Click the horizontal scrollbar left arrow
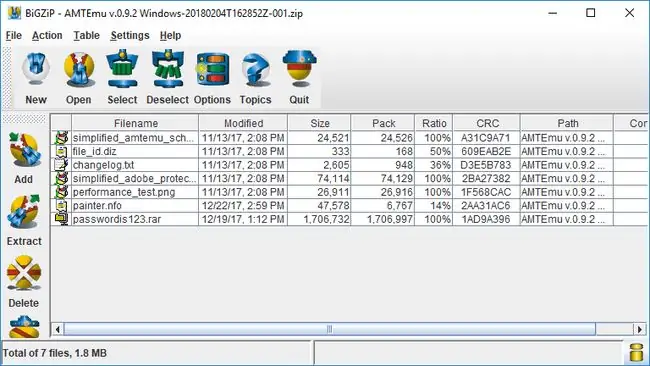The image size is (650, 366). pyautogui.click(x=58, y=330)
